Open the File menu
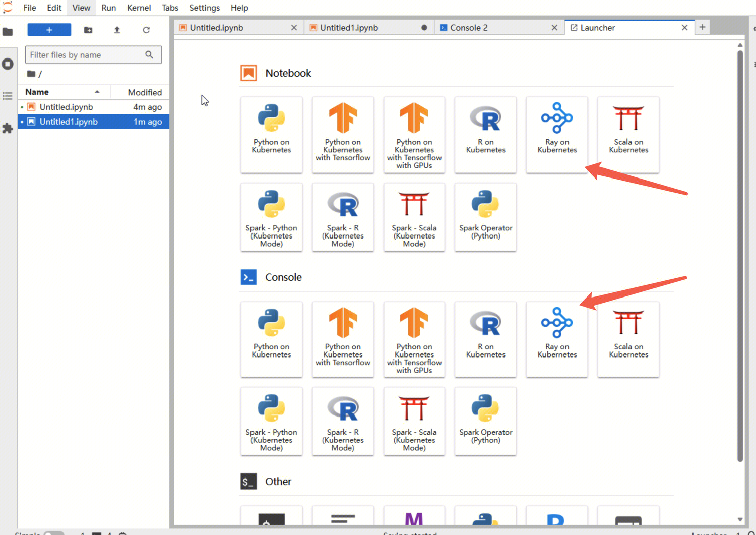 pyautogui.click(x=30, y=8)
